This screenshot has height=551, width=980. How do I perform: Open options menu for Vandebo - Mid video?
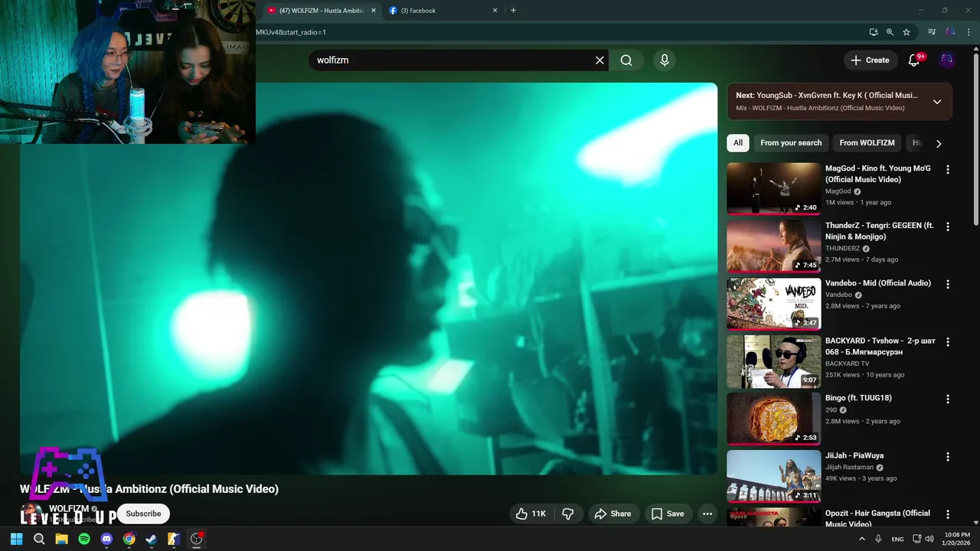click(x=948, y=285)
